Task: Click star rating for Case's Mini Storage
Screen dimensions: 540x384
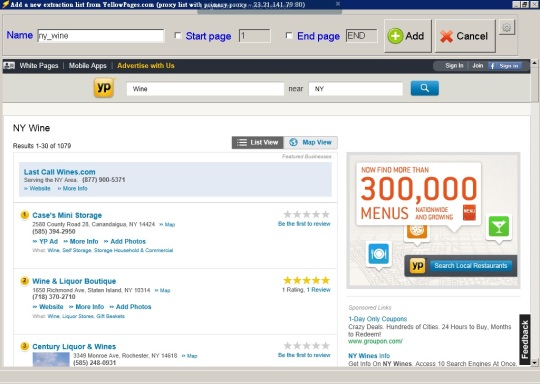Action: [307, 215]
